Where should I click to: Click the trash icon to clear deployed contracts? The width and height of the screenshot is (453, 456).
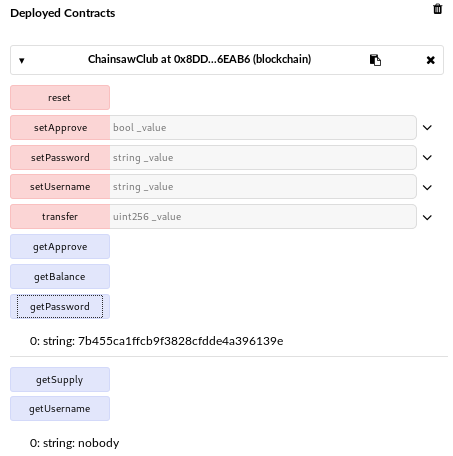[x=437, y=9]
